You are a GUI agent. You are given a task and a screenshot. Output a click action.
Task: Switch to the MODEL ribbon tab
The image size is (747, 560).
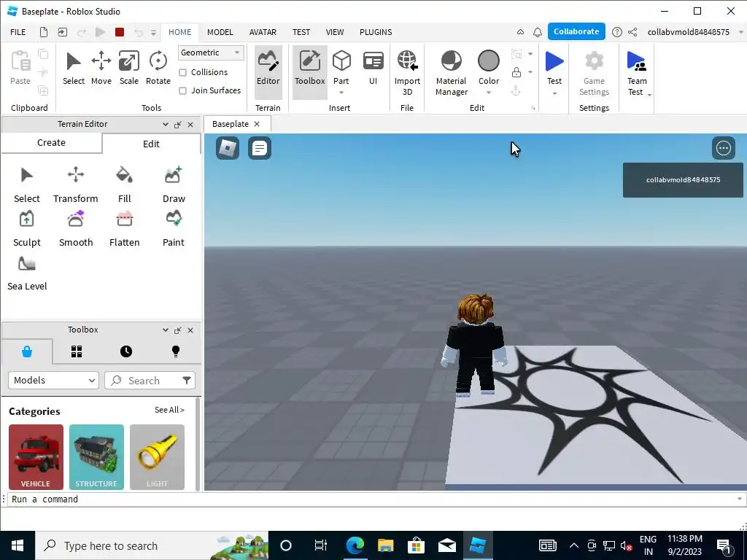(x=220, y=32)
